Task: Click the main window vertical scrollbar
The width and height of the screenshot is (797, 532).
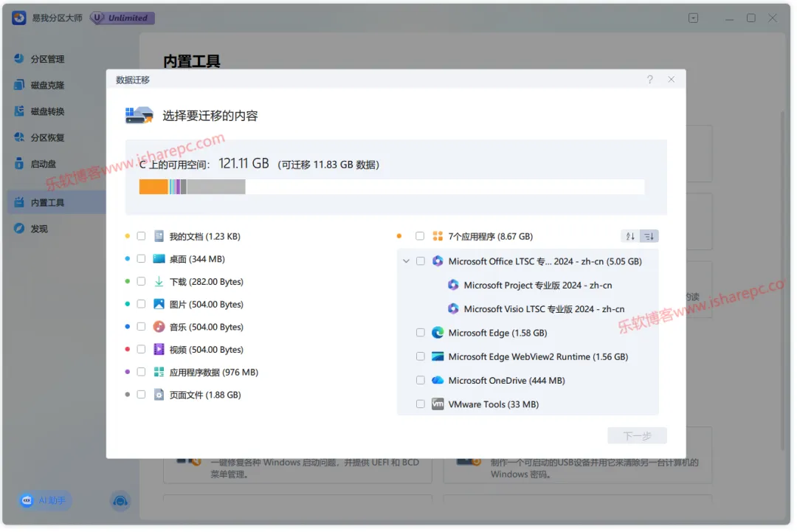Action: coord(784,280)
